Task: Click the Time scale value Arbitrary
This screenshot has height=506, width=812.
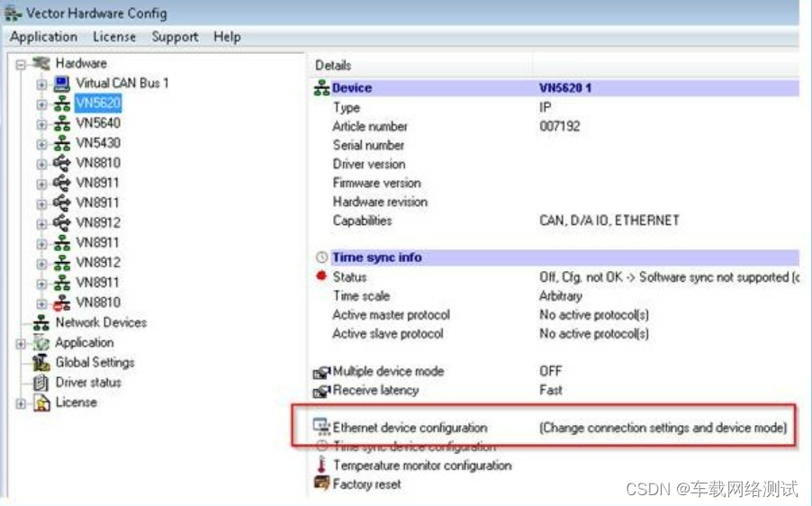Action: pyautogui.click(x=561, y=296)
